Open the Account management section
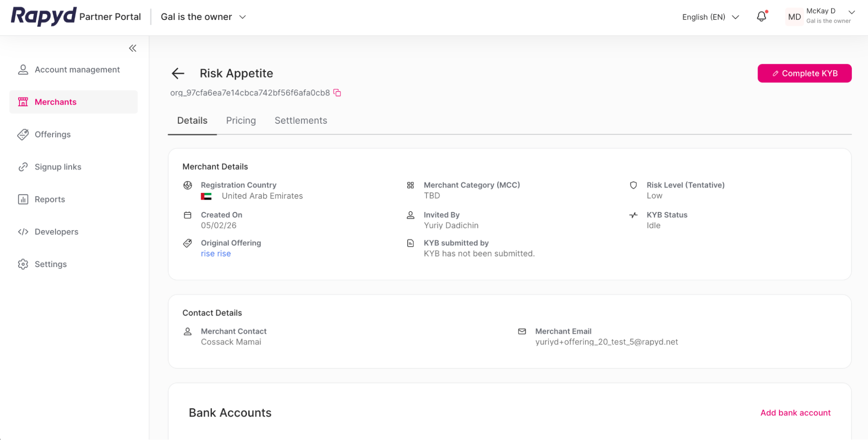Screen dimensions: 868x440 (x=77, y=69)
